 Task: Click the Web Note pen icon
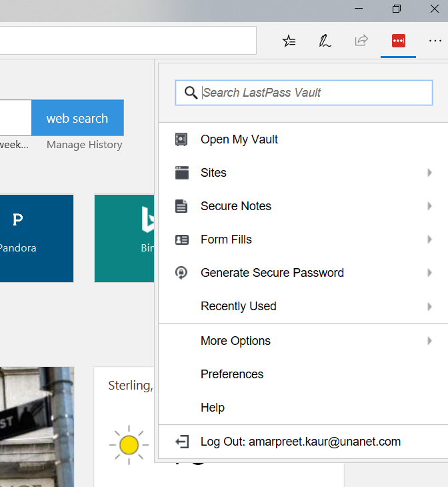point(325,41)
